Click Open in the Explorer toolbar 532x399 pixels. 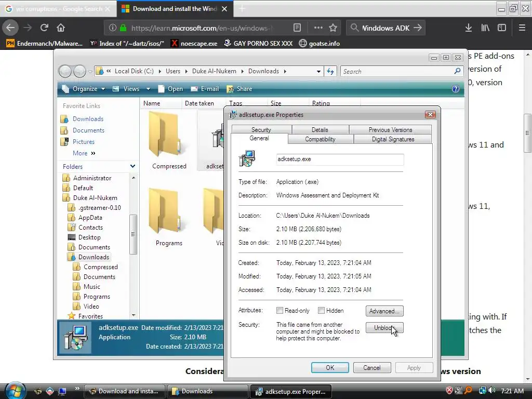pos(170,89)
